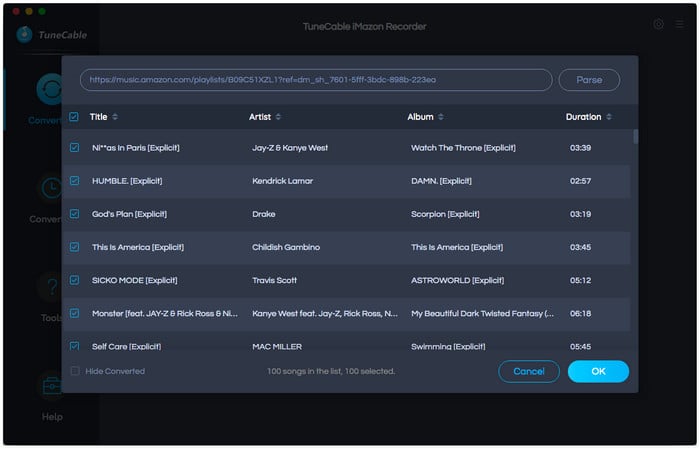Click the TuneCable logo icon
Screen dimensions: 700x449
(x=25, y=34)
